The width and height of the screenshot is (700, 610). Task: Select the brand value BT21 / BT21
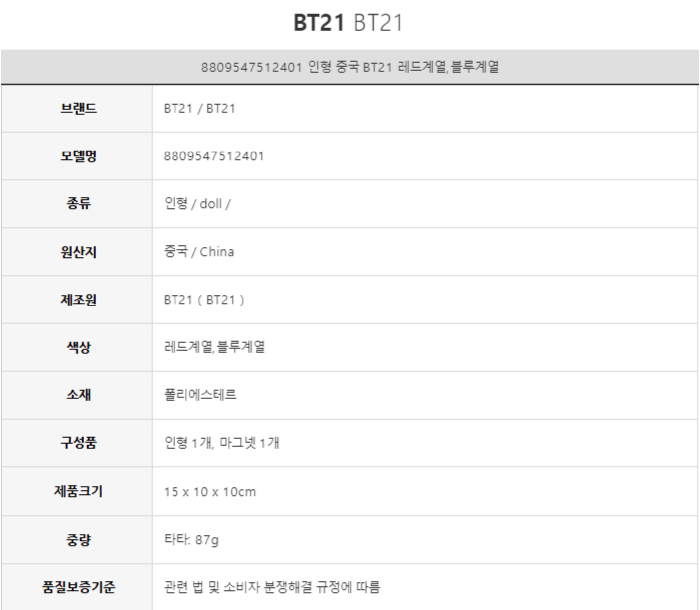point(199,108)
